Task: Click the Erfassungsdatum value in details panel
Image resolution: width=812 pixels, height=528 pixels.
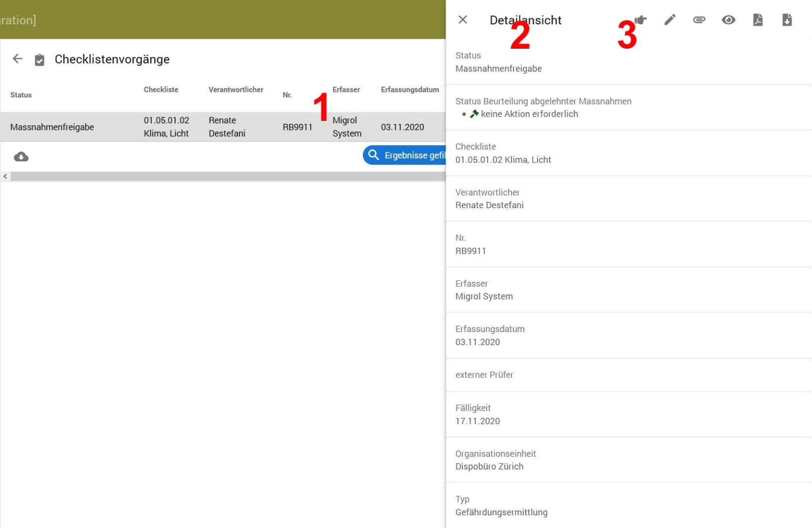Action: point(478,342)
